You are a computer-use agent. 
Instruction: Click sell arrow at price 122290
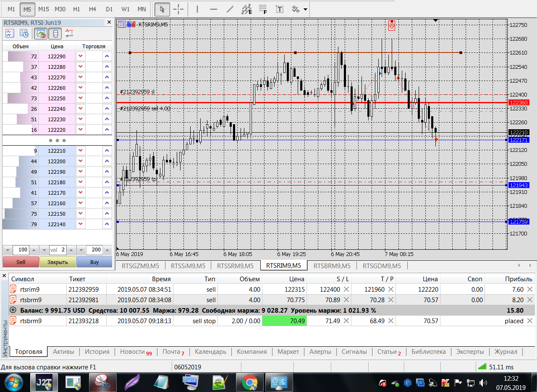[x=81, y=56]
